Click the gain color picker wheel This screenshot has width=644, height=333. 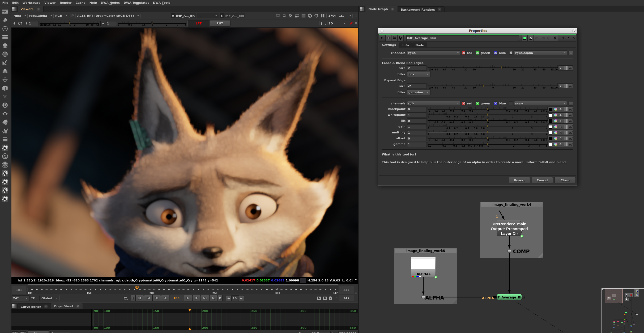pos(556,127)
